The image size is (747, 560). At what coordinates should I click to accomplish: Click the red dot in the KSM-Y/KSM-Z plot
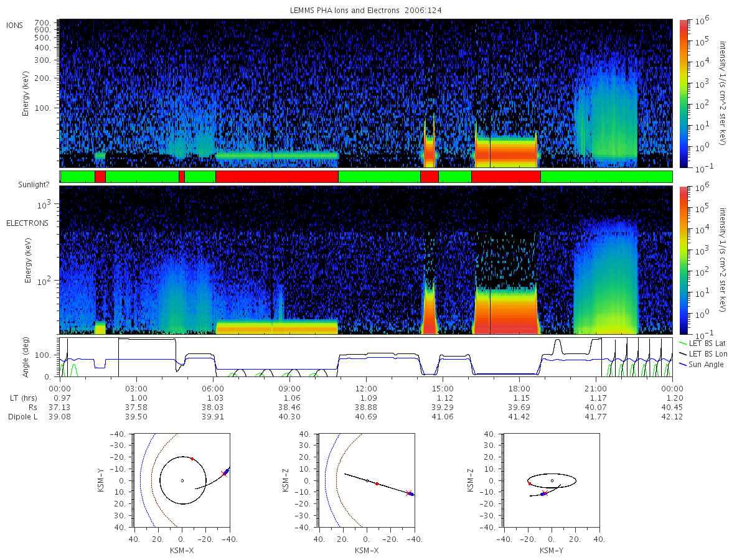(530, 483)
